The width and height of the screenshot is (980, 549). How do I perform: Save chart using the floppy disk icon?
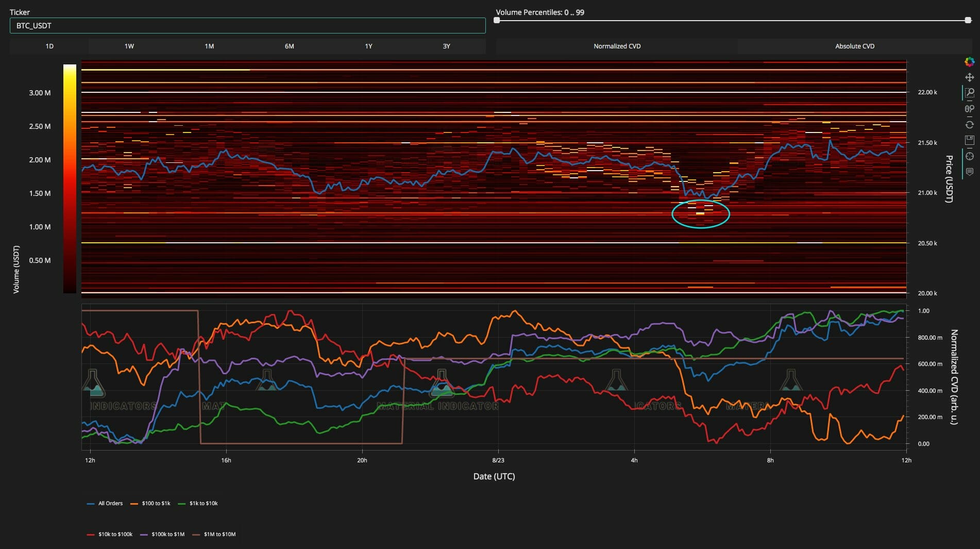[x=969, y=140]
